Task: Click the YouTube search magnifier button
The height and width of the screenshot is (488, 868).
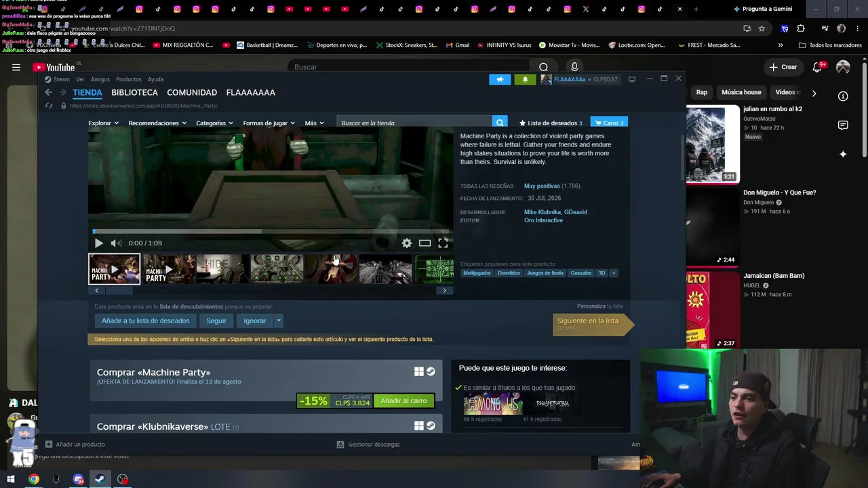Action: (x=543, y=67)
